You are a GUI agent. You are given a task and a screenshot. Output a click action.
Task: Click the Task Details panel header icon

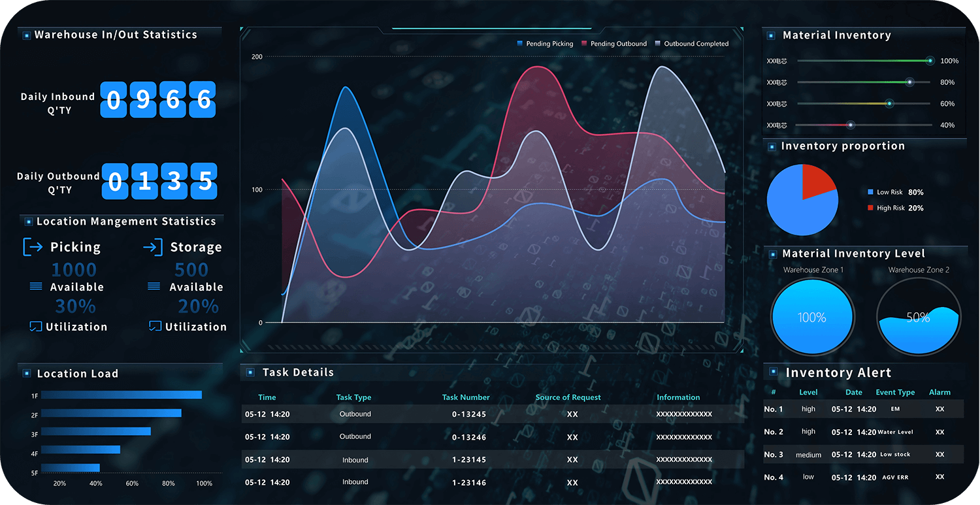point(250,372)
